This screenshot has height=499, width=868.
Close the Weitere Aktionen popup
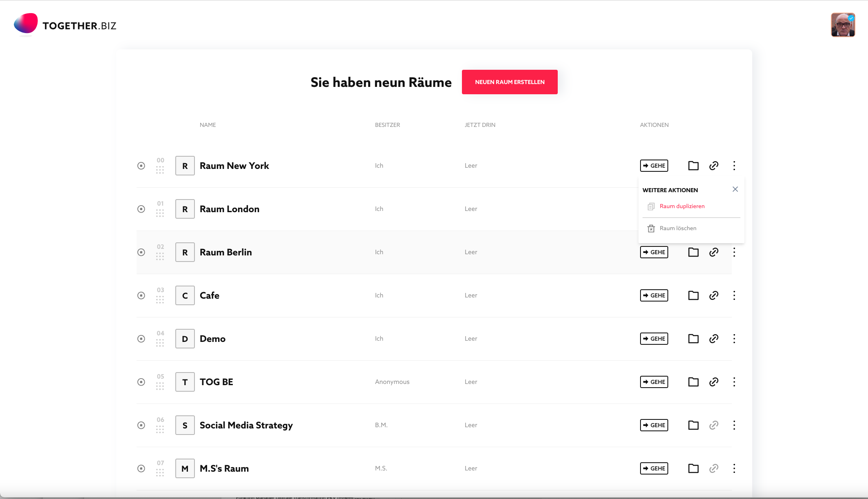point(735,189)
